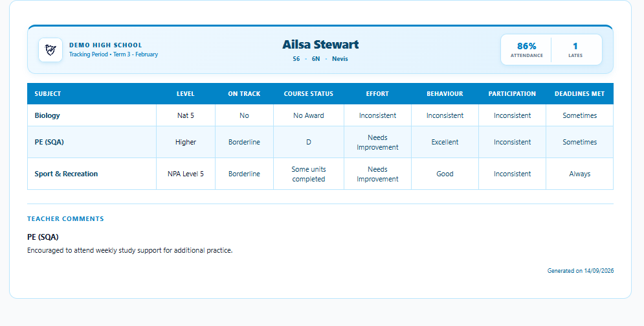
Task: Click the DEADLINES MET column header
Action: point(579,94)
